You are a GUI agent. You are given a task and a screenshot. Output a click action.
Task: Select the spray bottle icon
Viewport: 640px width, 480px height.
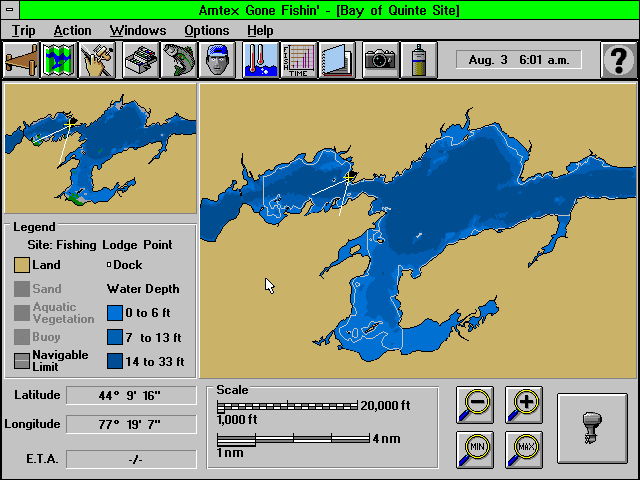point(419,60)
